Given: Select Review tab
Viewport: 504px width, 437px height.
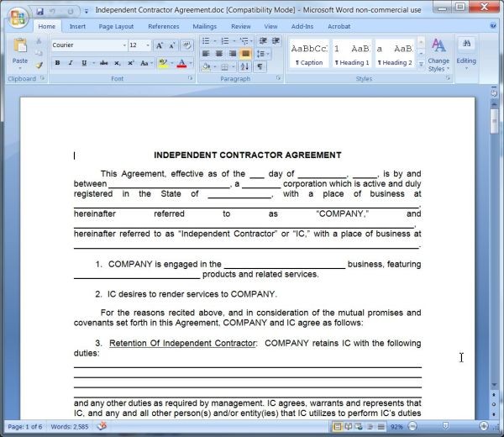Looking at the screenshot, I should coord(241,26).
